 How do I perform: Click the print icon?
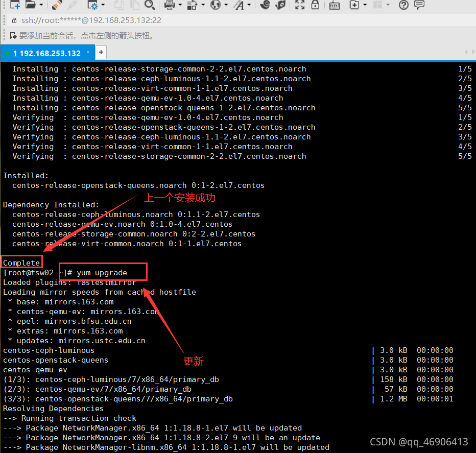tap(170, 5)
